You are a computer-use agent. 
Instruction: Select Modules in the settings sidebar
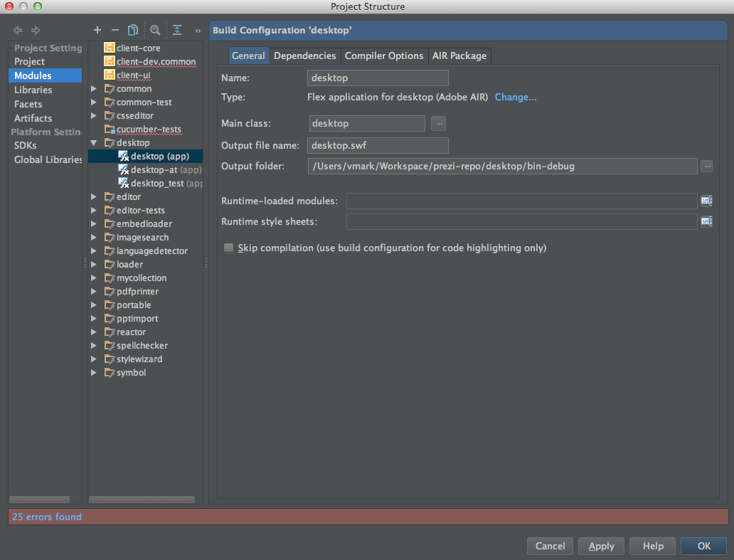45,75
